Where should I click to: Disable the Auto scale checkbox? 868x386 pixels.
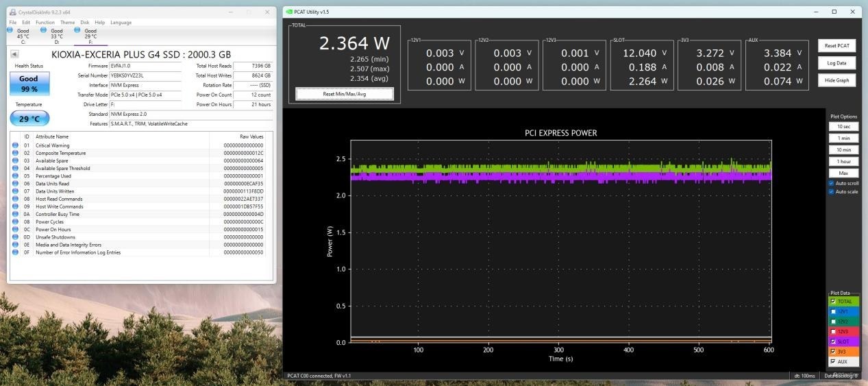pos(832,192)
